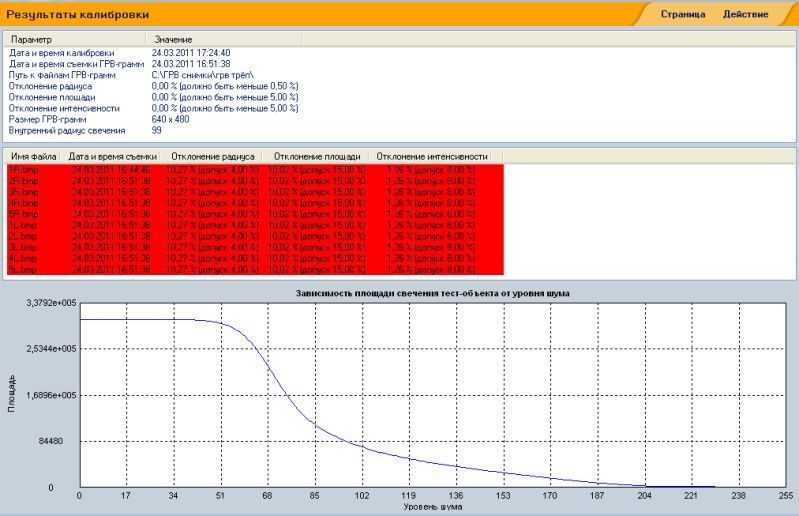Select the 5L.bmp file row
The width and height of the screenshot is (799, 516).
[x=255, y=269]
